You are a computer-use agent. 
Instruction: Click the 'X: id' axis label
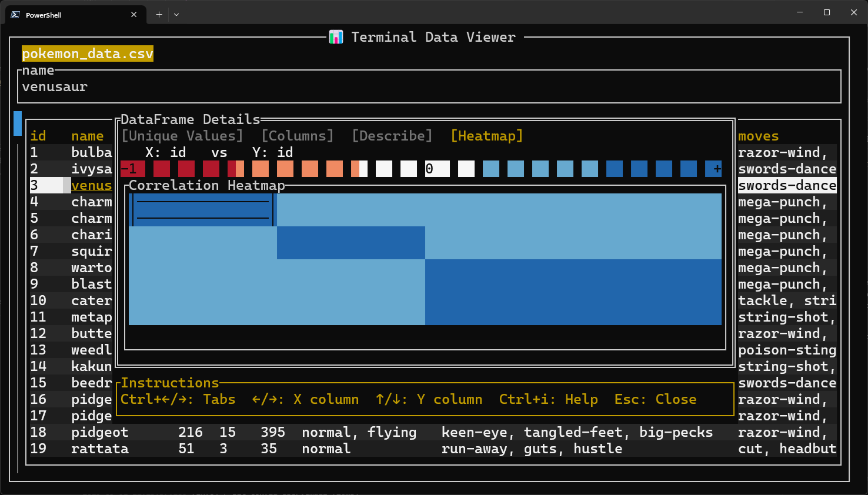coord(166,152)
